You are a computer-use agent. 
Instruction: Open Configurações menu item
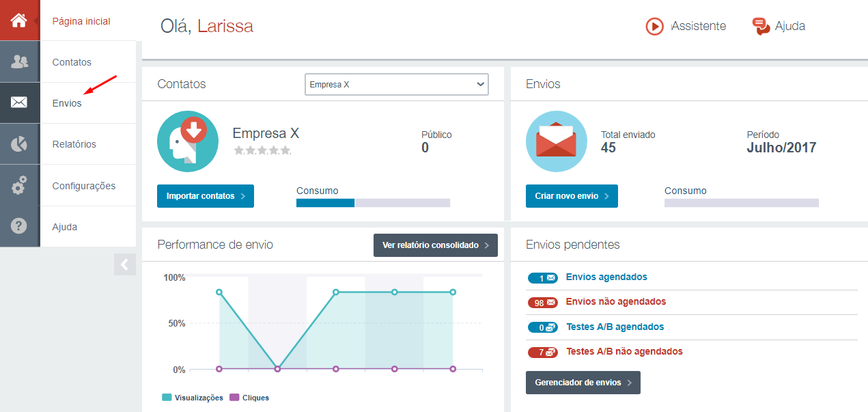(x=84, y=186)
